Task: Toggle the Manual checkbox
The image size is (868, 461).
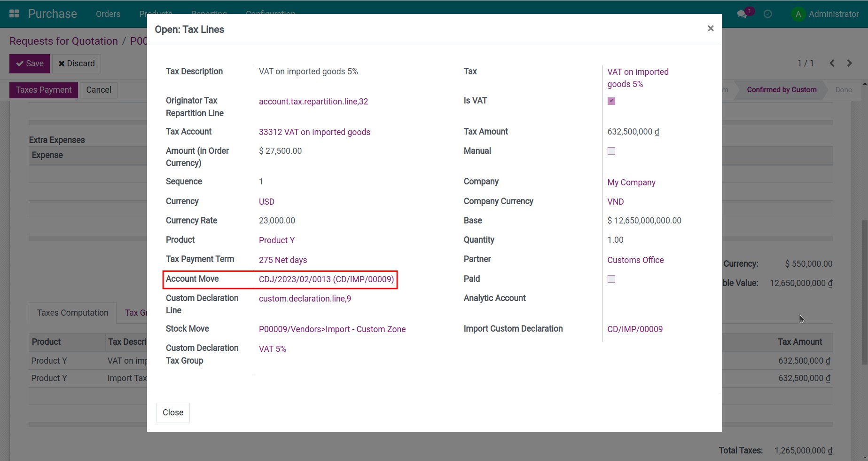Action: click(611, 151)
